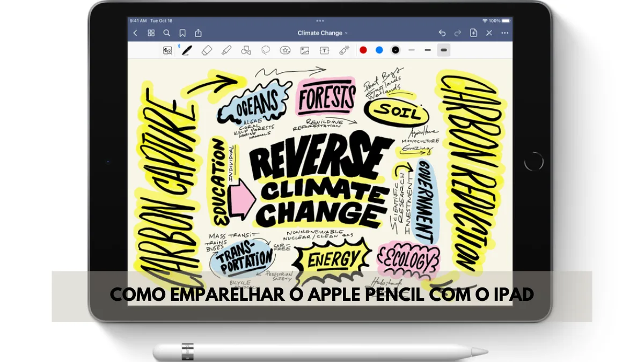Select the Shapes tool
Screen dimensions: 644x362
tap(246, 50)
